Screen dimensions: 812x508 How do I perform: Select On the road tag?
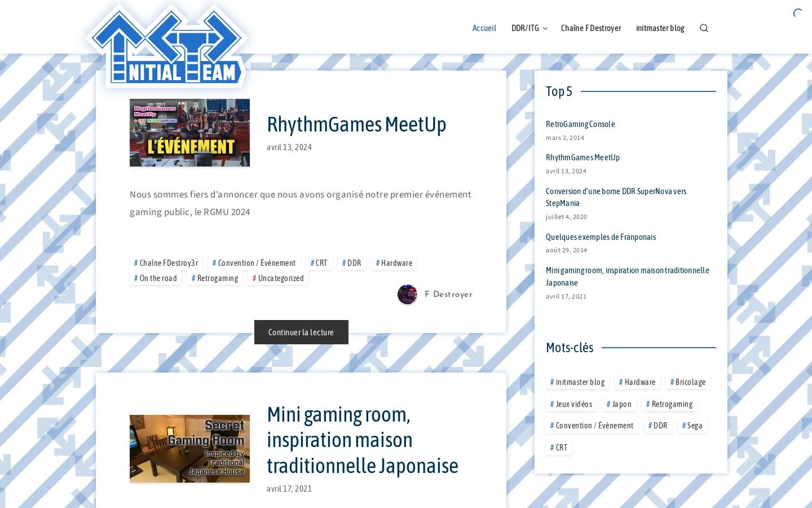(x=156, y=278)
